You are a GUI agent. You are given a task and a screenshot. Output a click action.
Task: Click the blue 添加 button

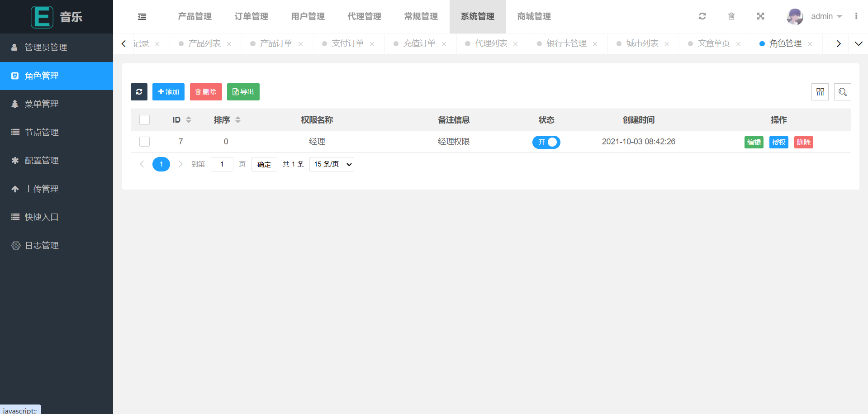point(168,92)
